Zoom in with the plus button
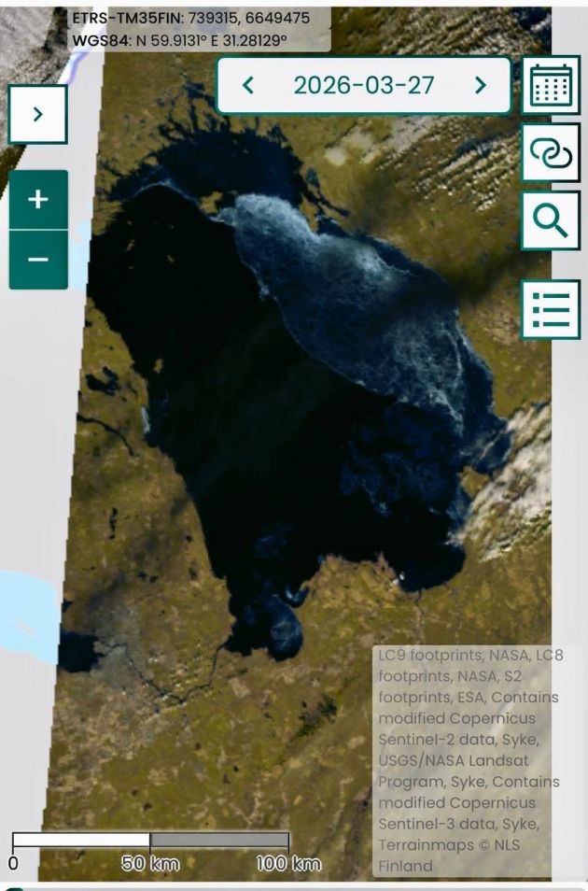This screenshot has width=588, height=891. click(x=38, y=200)
